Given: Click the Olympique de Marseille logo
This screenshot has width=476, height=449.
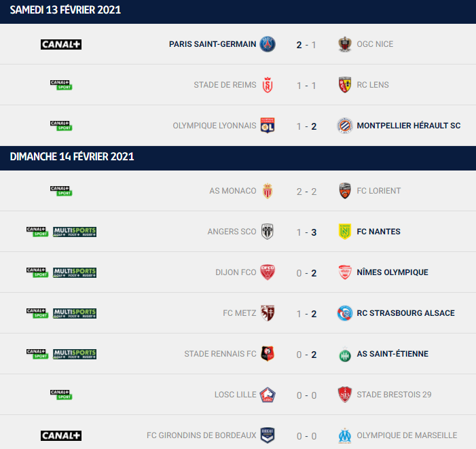Looking at the screenshot, I should [x=345, y=435].
